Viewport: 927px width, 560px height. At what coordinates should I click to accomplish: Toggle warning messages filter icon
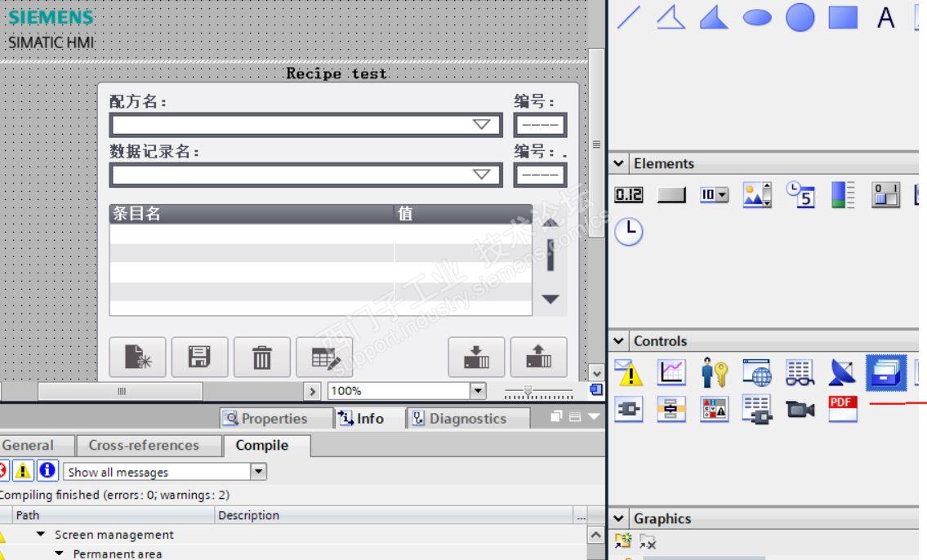[23, 471]
